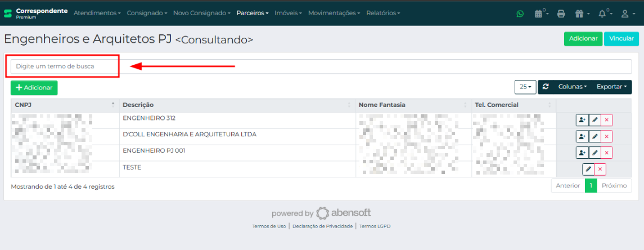Click the refresh table icon

coord(546,87)
